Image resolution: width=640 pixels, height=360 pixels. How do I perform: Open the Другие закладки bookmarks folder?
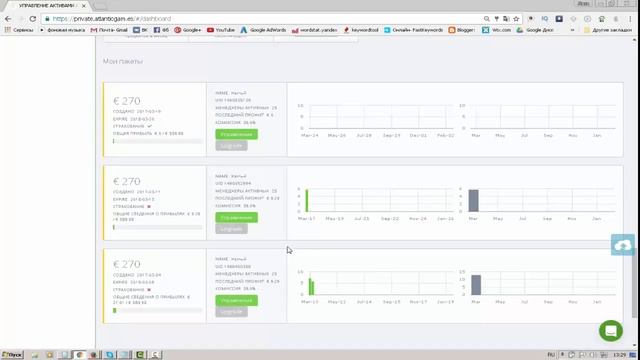(x=608, y=30)
